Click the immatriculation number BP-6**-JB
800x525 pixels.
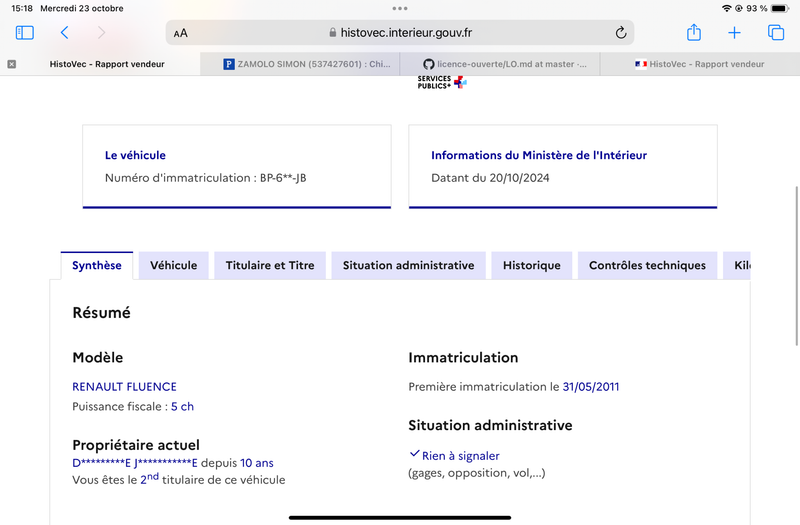tap(283, 178)
